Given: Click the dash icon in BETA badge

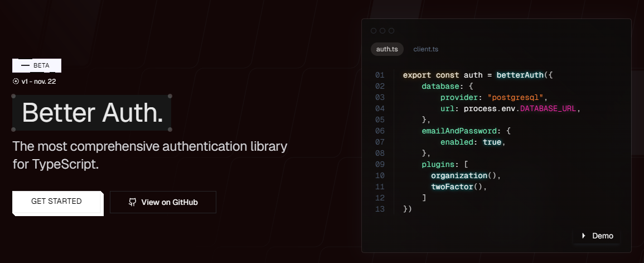Looking at the screenshot, I should point(25,65).
